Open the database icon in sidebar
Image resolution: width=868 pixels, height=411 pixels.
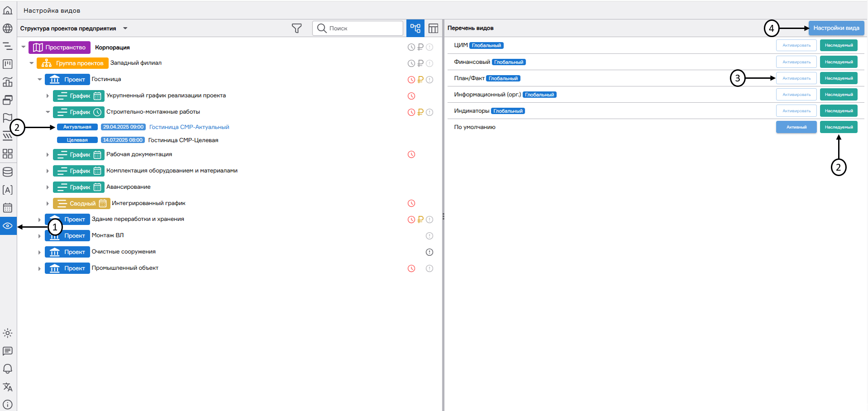pyautogui.click(x=8, y=172)
